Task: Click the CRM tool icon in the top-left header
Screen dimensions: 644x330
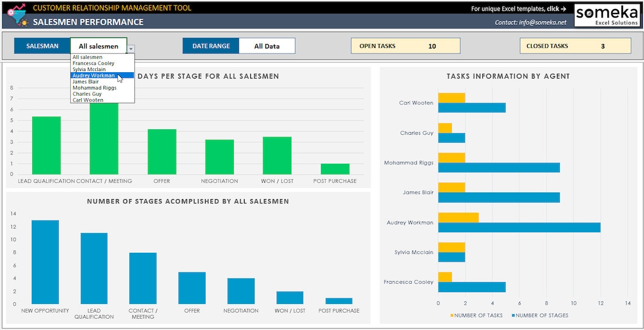Action: click(18, 15)
